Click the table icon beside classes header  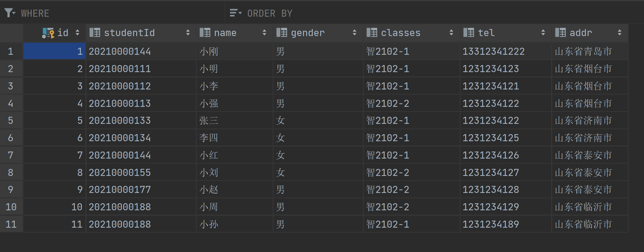click(x=371, y=32)
